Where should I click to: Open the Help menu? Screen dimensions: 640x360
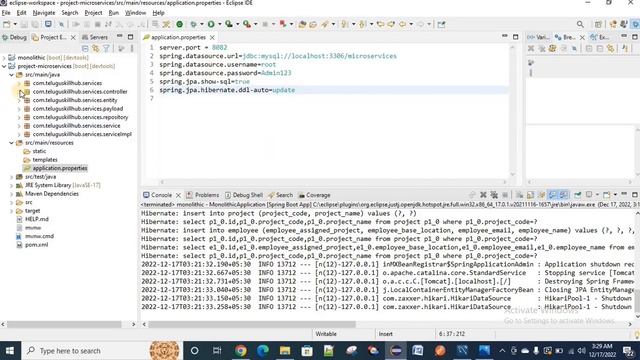tap(158, 13)
